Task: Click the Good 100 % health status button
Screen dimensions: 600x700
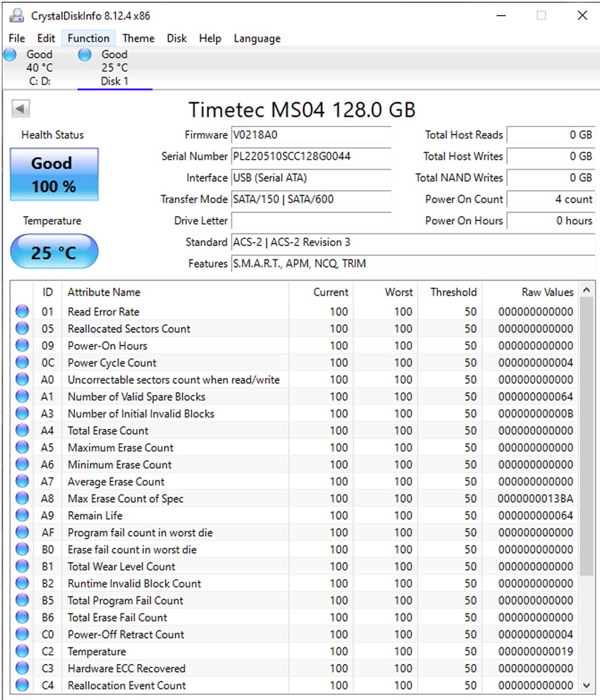Action: tap(54, 174)
